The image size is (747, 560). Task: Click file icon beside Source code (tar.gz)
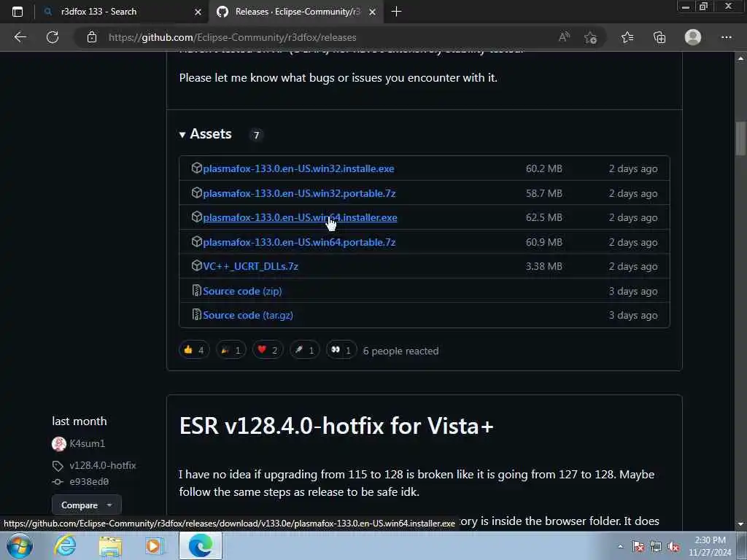tap(196, 314)
